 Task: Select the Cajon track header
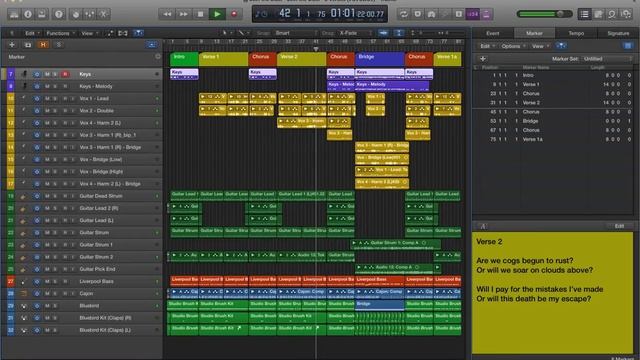click(x=82, y=293)
